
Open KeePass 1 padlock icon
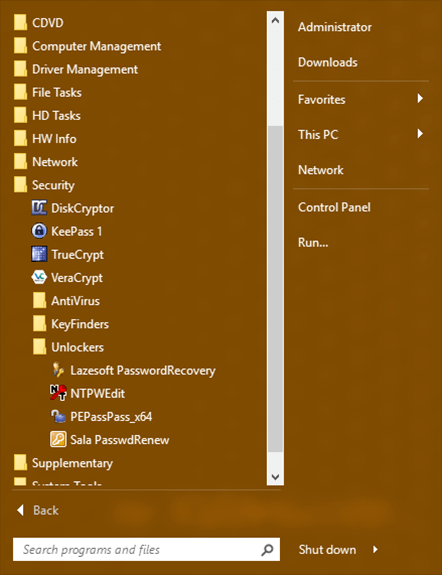click(x=39, y=231)
